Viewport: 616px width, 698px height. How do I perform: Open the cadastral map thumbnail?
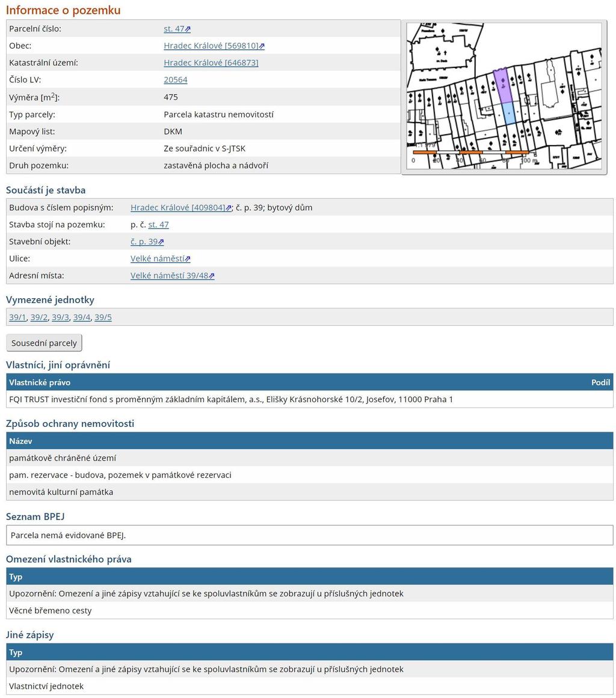(x=504, y=97)
